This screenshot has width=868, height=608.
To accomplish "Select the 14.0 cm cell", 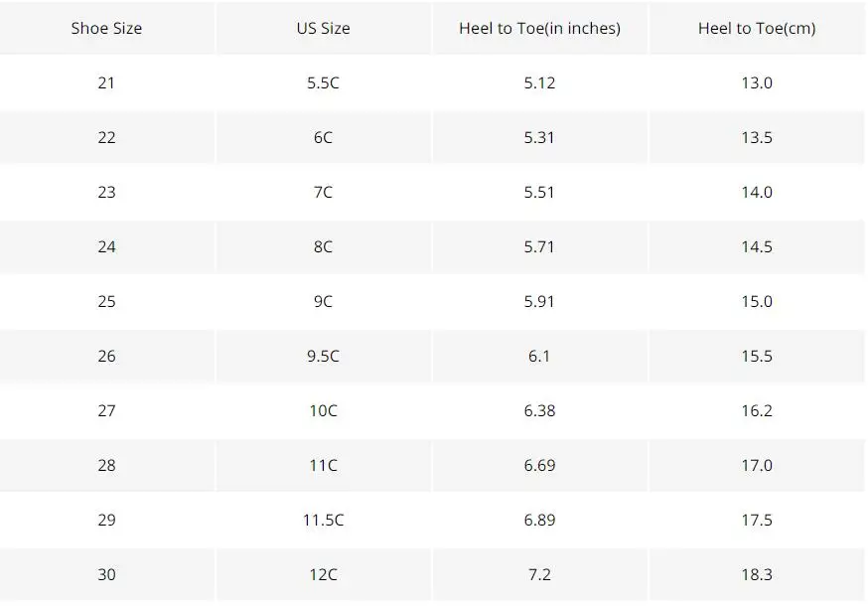I will [757, 192].
